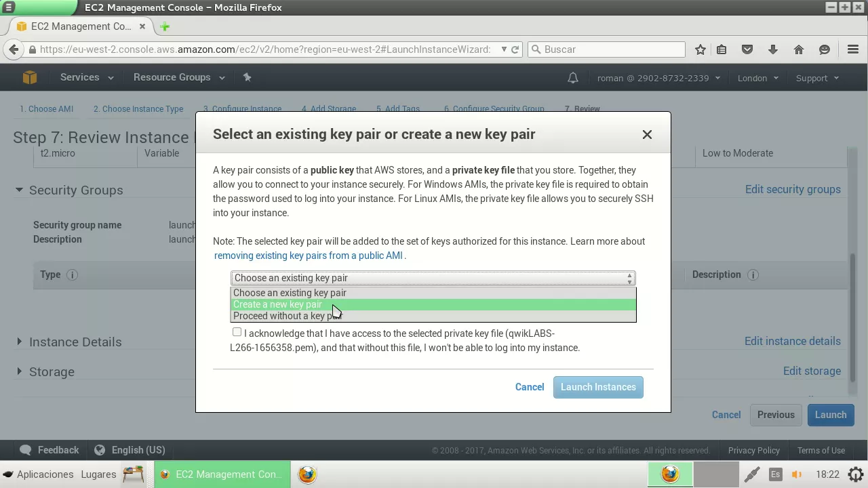868x488 pixels.
Task: Open a new tab with the plus icon
Action: (165, 26)
